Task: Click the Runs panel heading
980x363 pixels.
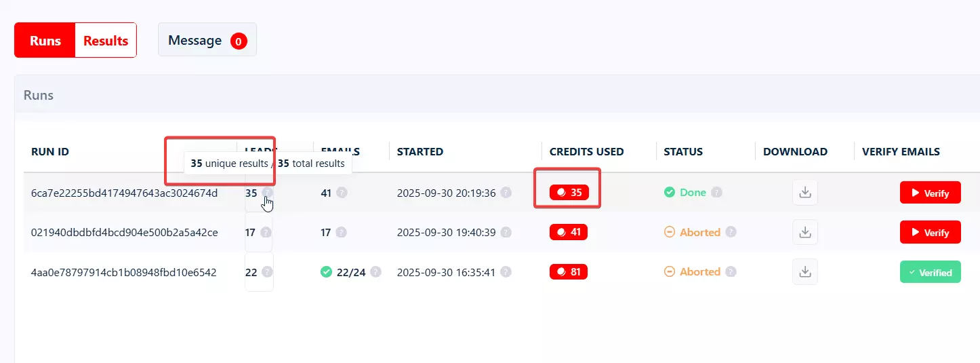Action: click(x=39, y=95)
